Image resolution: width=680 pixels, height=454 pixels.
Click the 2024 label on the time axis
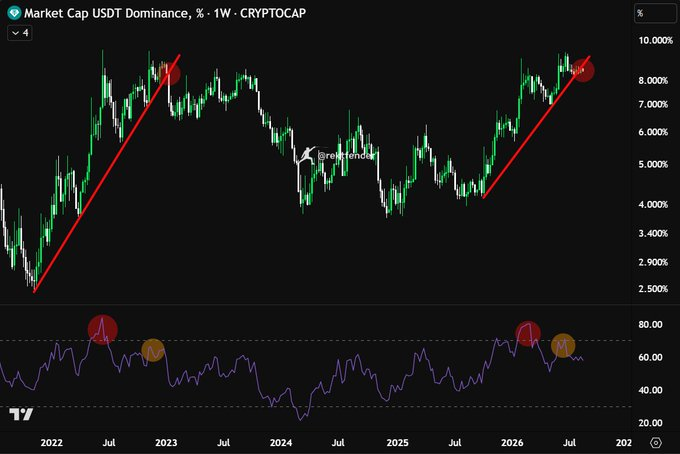281,443
